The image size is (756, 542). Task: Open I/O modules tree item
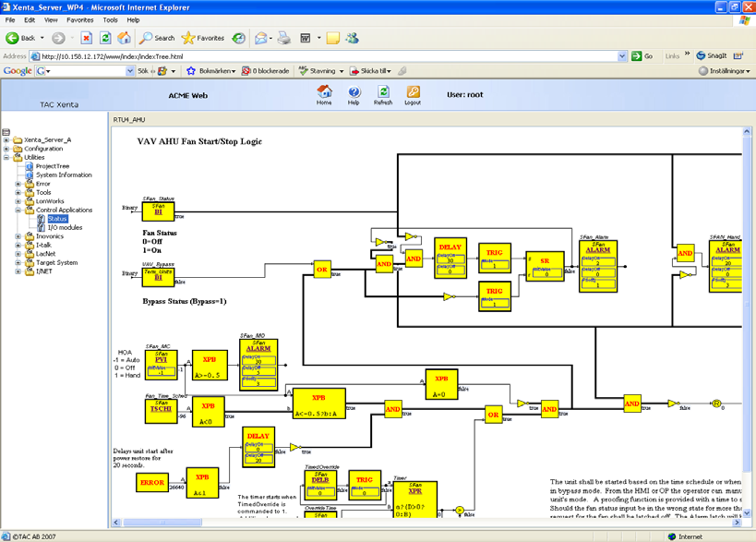(x=65, y=227)
